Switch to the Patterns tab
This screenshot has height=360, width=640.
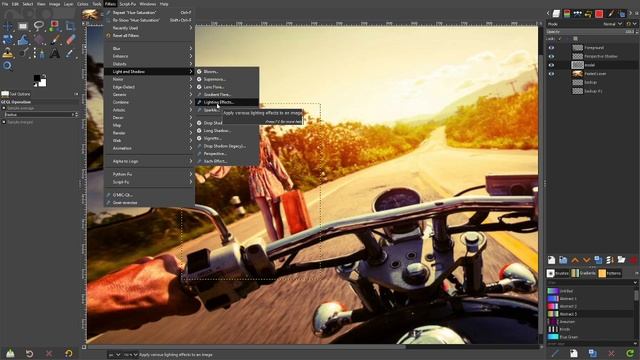pos(610,273)
